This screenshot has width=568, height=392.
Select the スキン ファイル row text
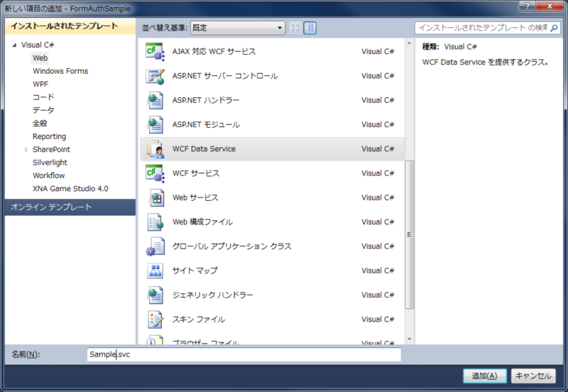point(199,319)
